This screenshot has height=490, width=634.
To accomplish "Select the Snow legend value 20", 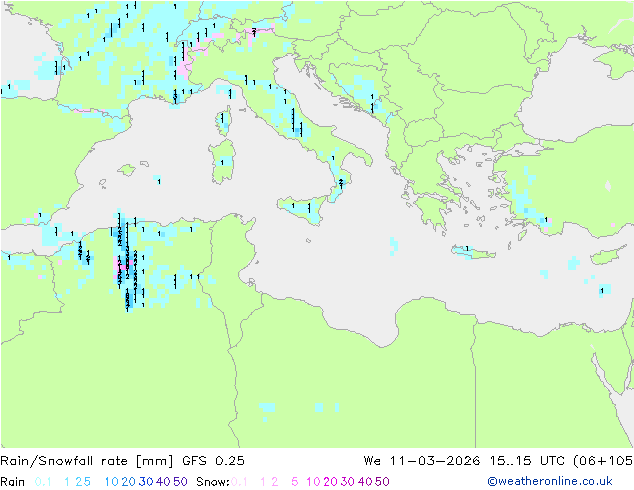I will point(330,482).
